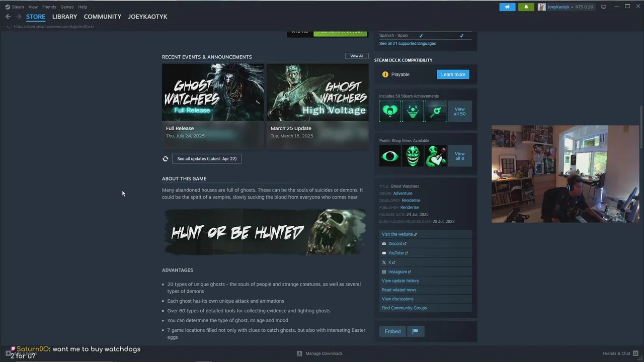Open the Steam menu

point(18,7)
